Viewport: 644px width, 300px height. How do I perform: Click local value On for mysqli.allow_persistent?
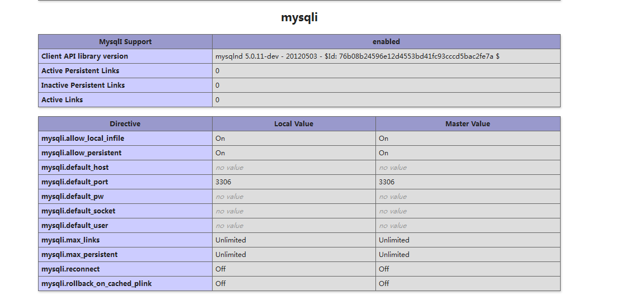tap(220, 153)
